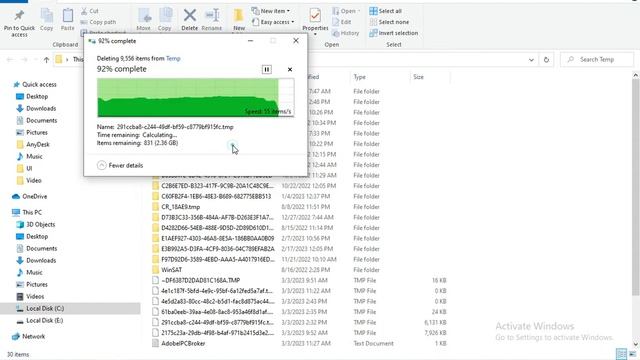Click Select none

tap(389, 22)
